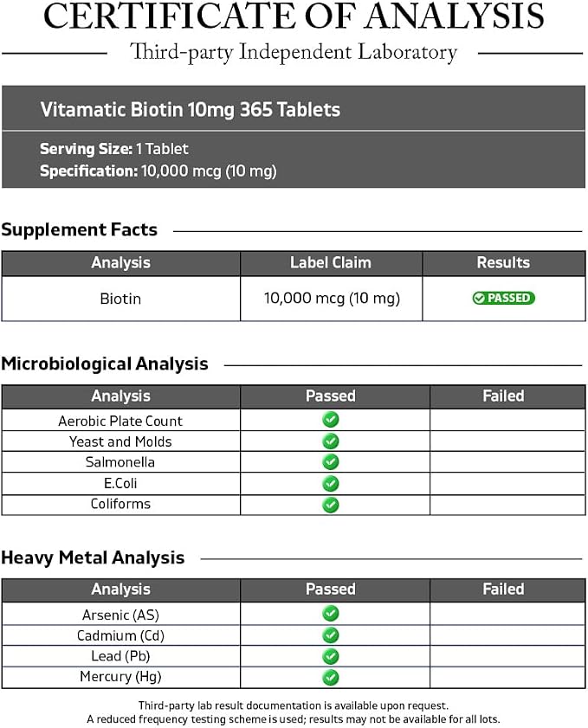Select the Supplement Facts section heading
The height and width of the screenshot is (728, 588).
[80, 230]
